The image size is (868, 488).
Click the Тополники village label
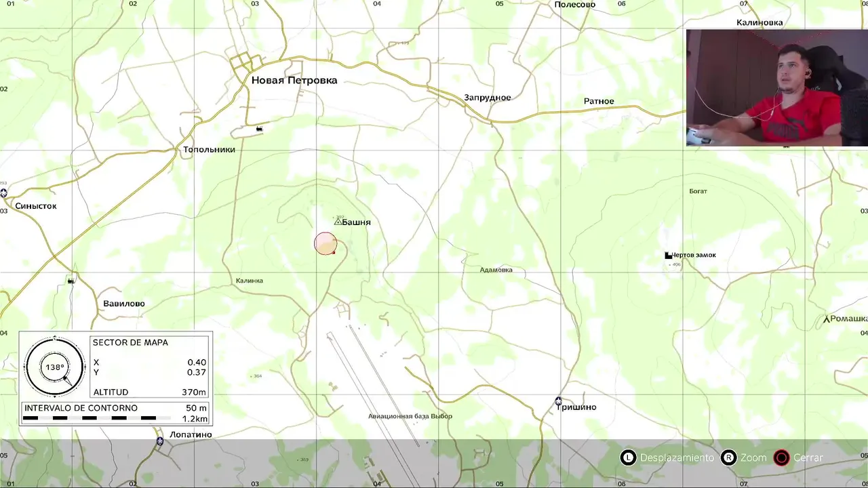209,150
